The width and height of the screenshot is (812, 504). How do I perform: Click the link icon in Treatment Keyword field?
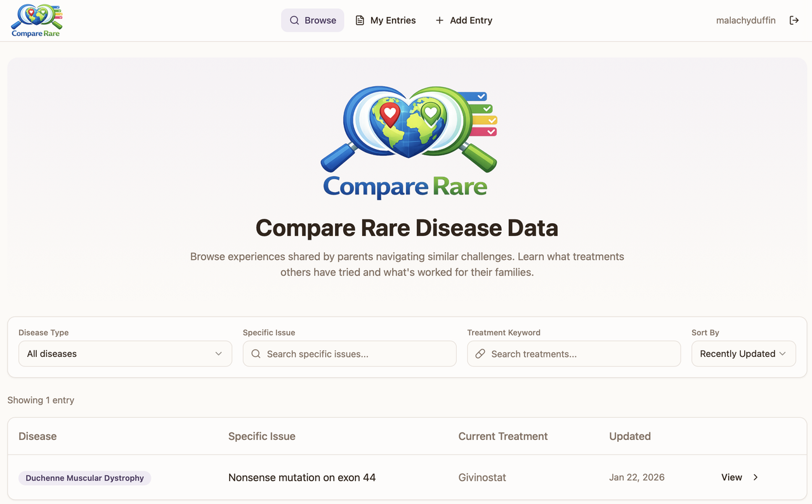point(480,354)
